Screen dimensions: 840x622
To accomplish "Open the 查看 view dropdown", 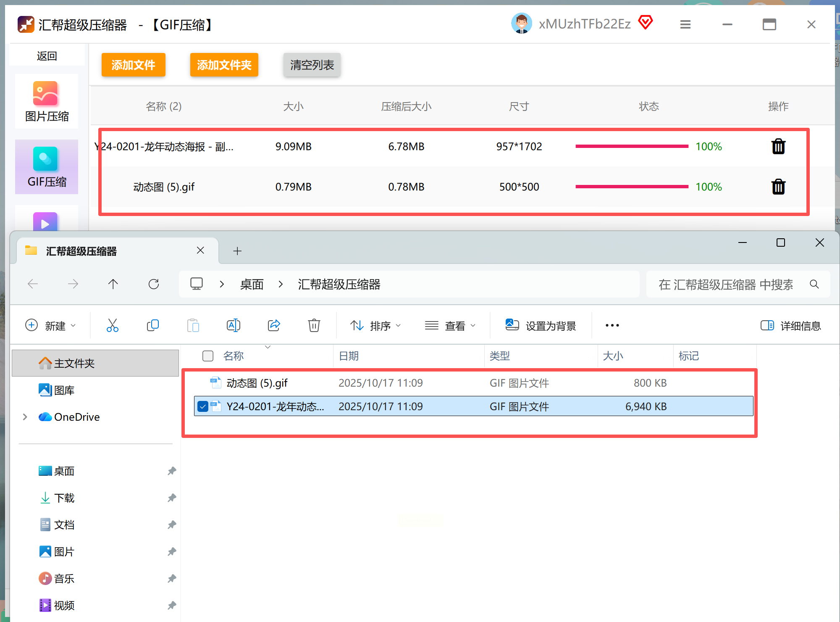I will click(x=450, y=326).
